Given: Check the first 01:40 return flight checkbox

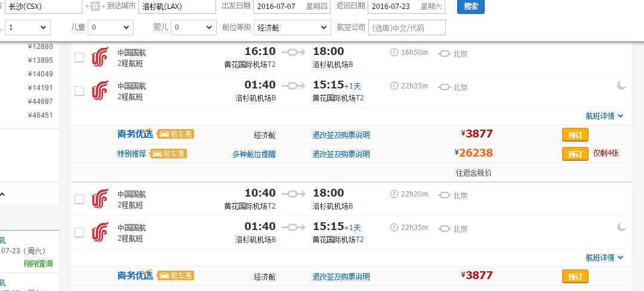Looking at the screenshot, I should coord(79,91).
